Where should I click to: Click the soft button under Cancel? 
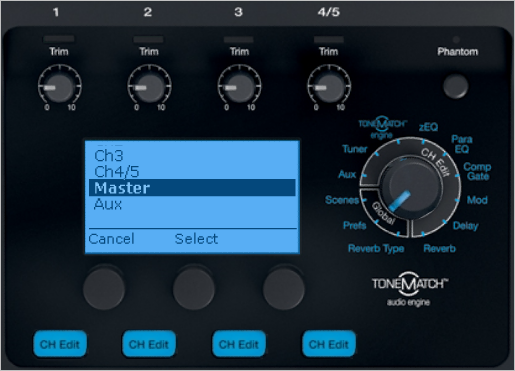click(104, 288)
